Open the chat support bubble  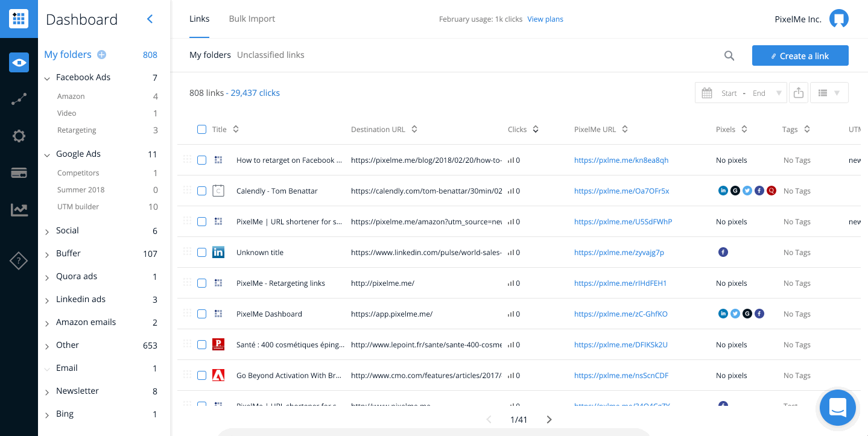838,408
